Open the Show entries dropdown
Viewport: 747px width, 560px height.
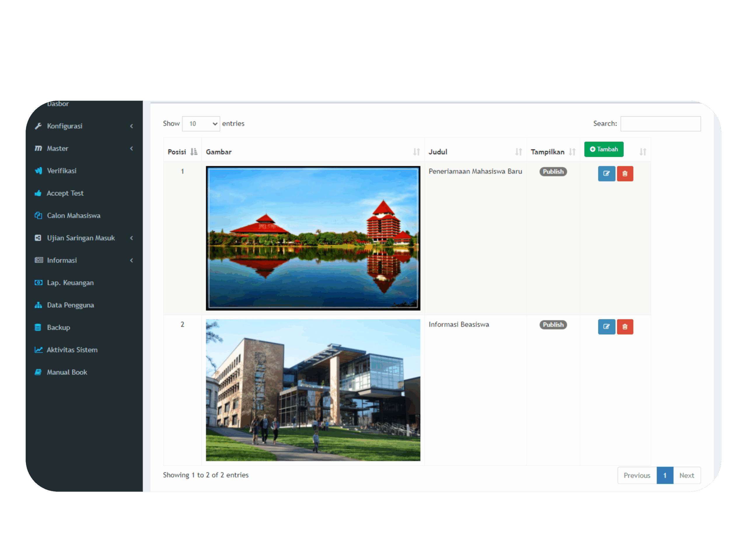coord(201,124)
